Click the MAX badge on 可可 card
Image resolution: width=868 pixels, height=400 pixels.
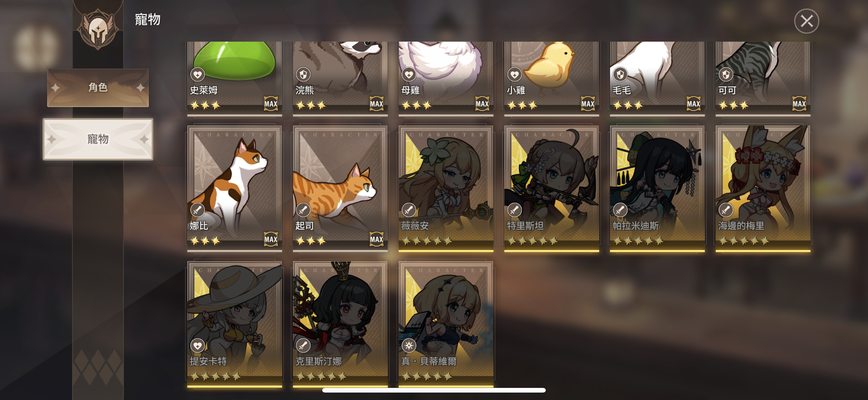tap(799, 104)
